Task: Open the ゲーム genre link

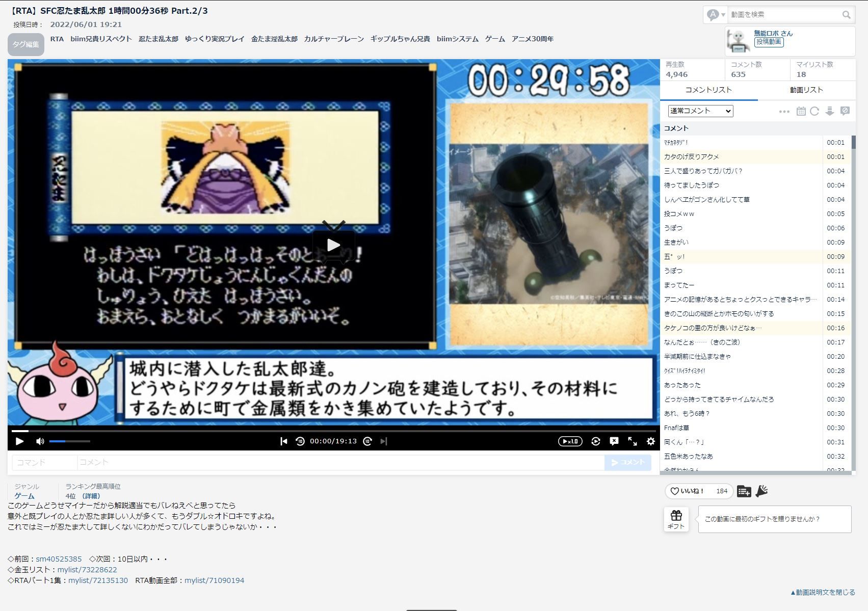Action: 24,496
